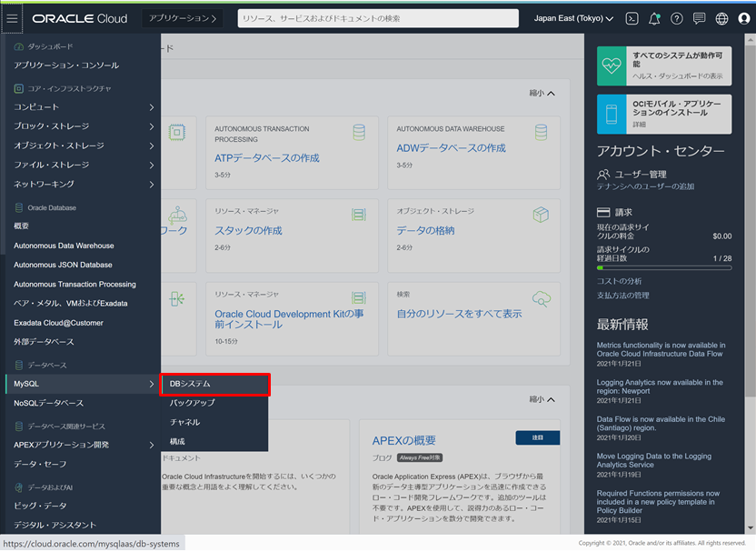Viewport: 756px width, 552px height.
Task: Click the アプリケーション button in the header
Action: (181, 18)
